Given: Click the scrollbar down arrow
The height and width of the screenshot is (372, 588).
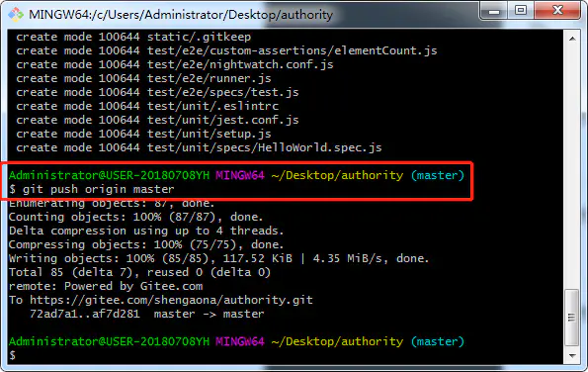Looking at the screenshot, I should pos(572,356).
